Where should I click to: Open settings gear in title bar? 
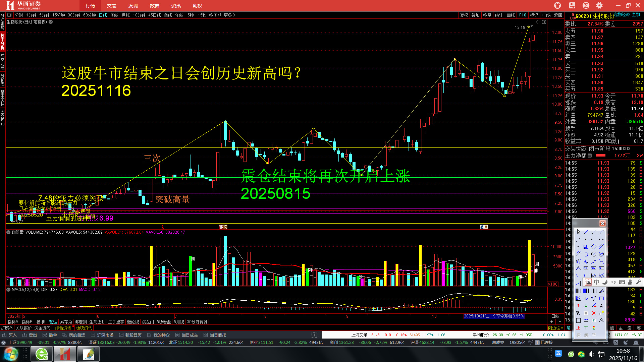tap(599, 5)
